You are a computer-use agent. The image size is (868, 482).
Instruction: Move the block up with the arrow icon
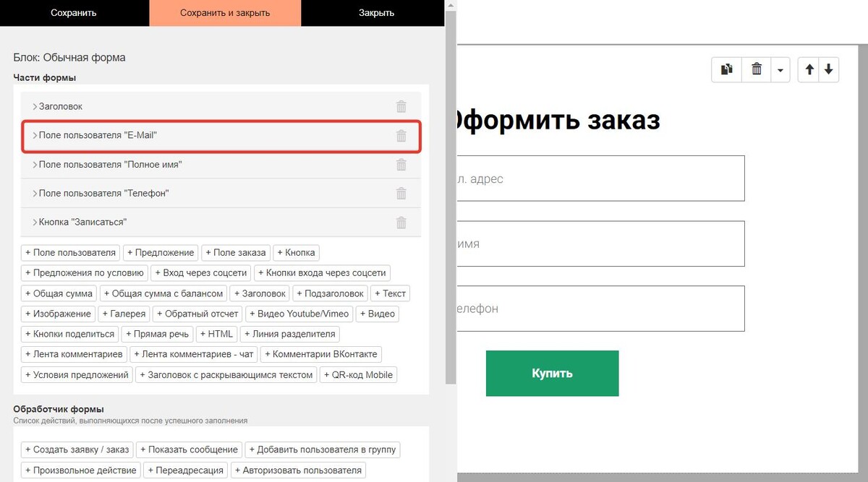(809, 69)
